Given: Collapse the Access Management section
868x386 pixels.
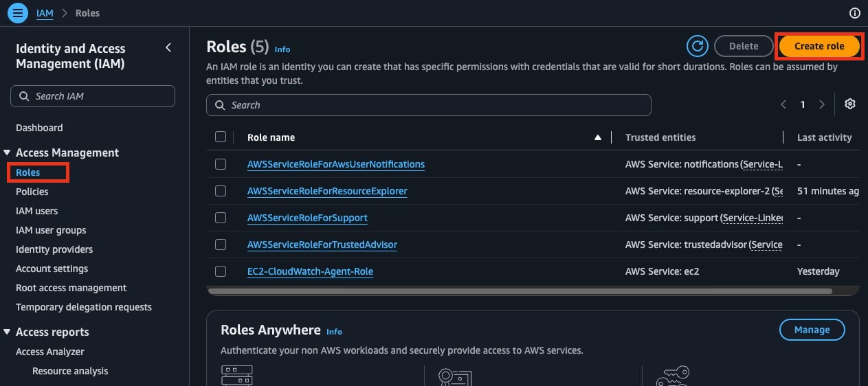Looking at the screenshot, I should point(7,152).
